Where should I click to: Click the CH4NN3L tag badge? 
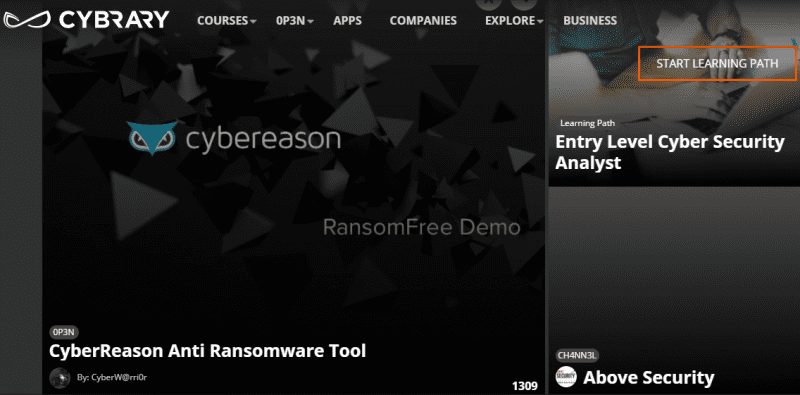577,356
